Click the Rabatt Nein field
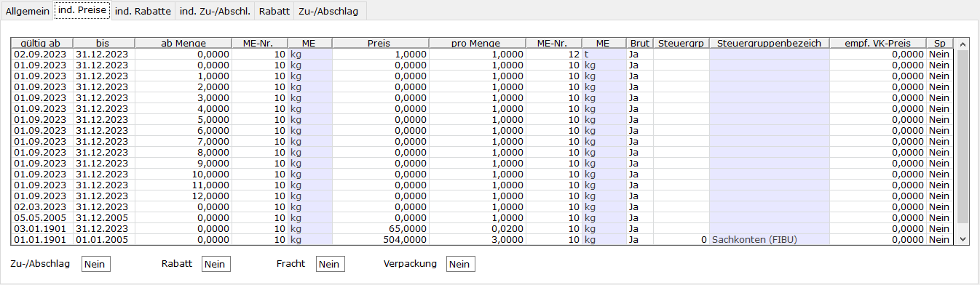The height and width of the screenshot is (285, 980). tap(216, 264)
